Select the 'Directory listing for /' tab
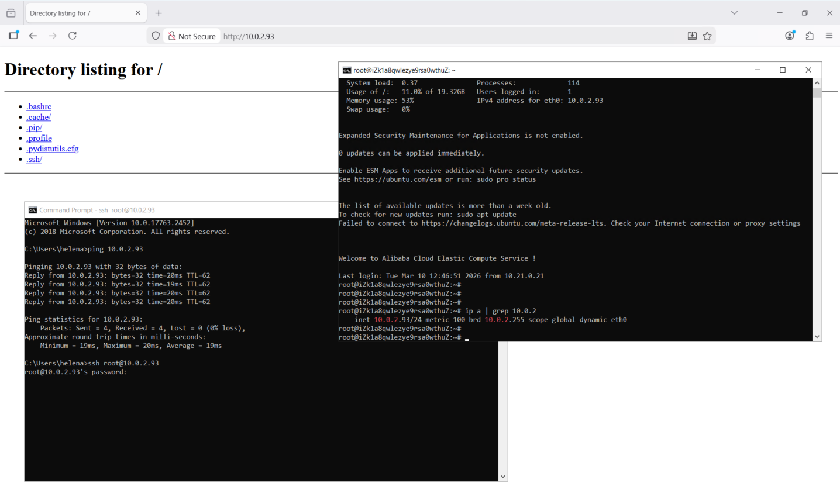Image resolution: width=840 pixels, height=504 pixels. tap(76, 13)
